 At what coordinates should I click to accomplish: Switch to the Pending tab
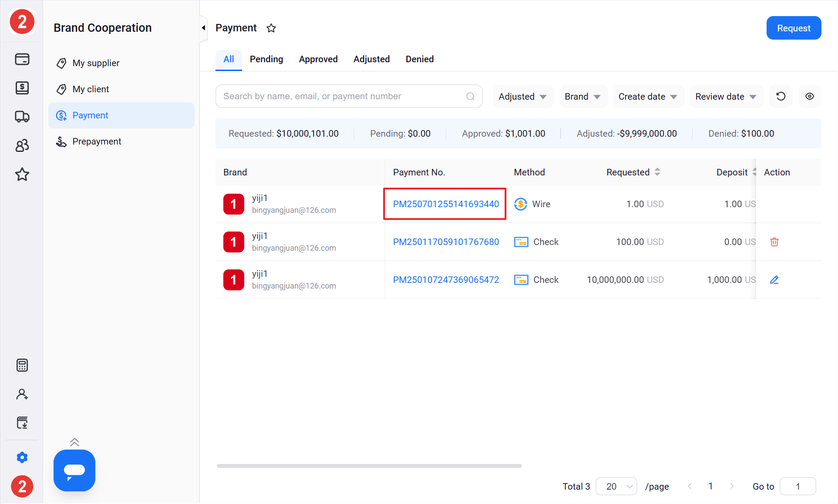click(266, 59)
